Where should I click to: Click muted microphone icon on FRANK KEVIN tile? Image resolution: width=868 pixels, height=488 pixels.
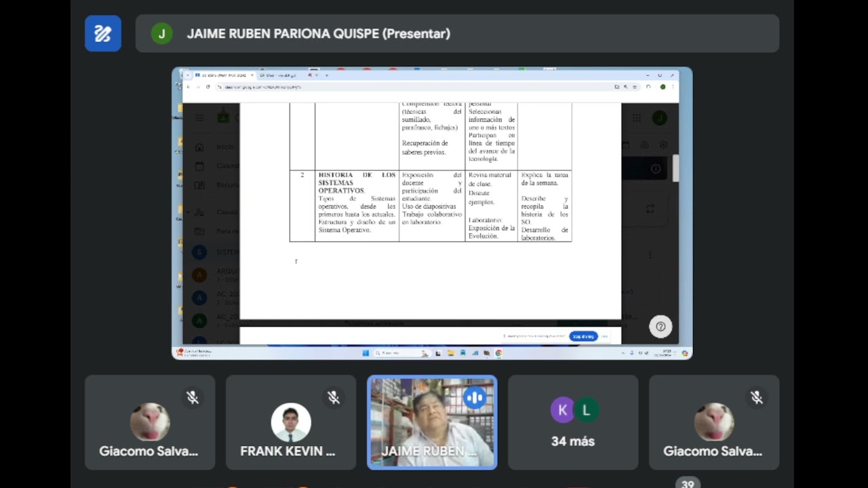coord(334,398)
